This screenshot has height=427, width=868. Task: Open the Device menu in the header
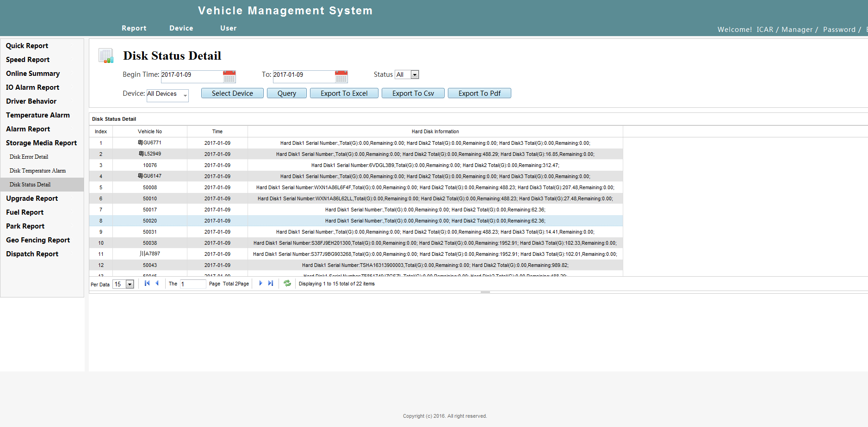click(x=181, y=28)
